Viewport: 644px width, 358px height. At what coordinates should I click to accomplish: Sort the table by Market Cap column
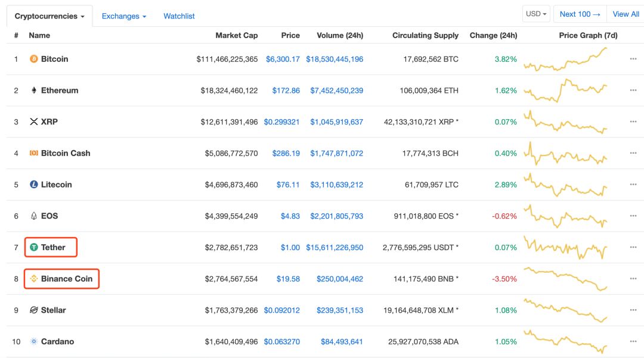[x=236, y=35]
